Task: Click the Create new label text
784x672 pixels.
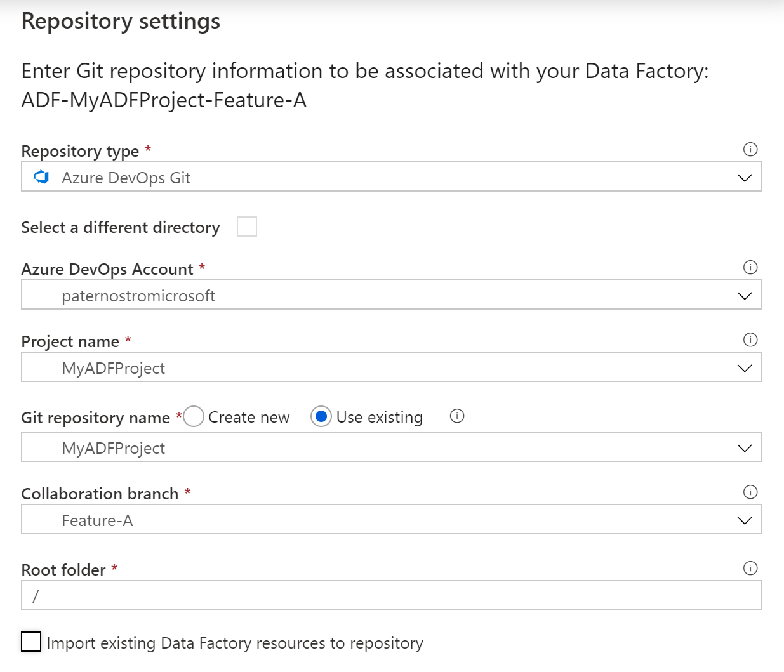Action: 249,417
